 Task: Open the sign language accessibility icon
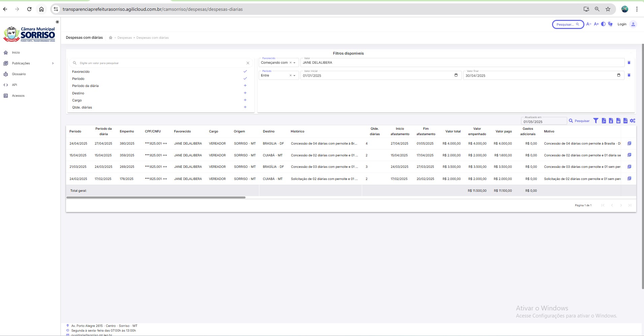click(x=610, y=24)
